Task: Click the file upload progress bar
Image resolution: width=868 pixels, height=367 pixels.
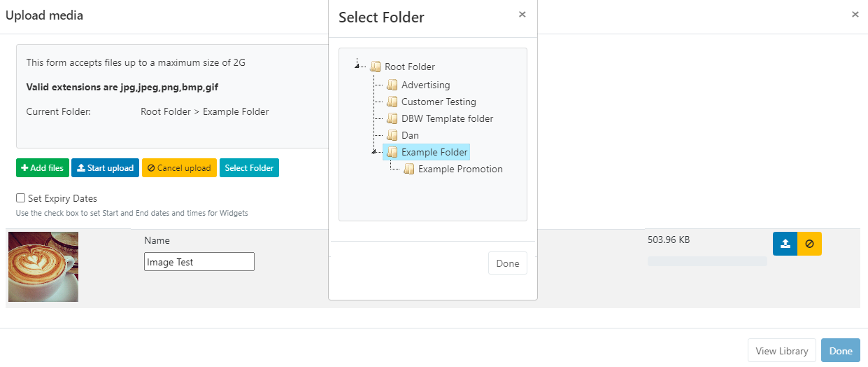Action: click(707, 261)
